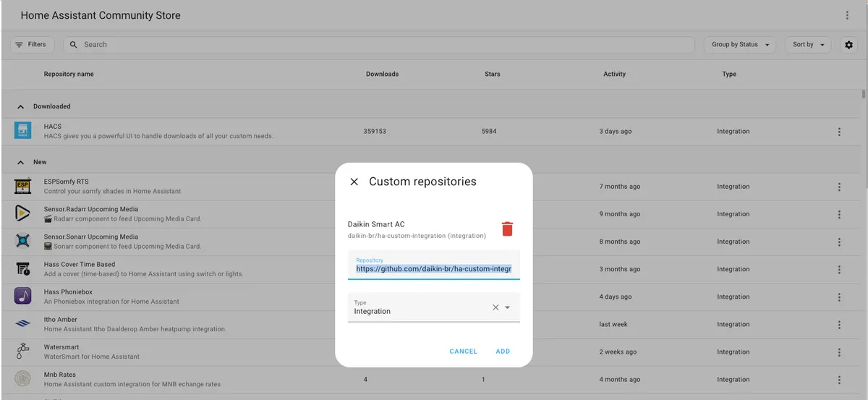The height and width of the screenshot is (400, 868).
Task: Open the table settings gear
Action: pos(849,45)
